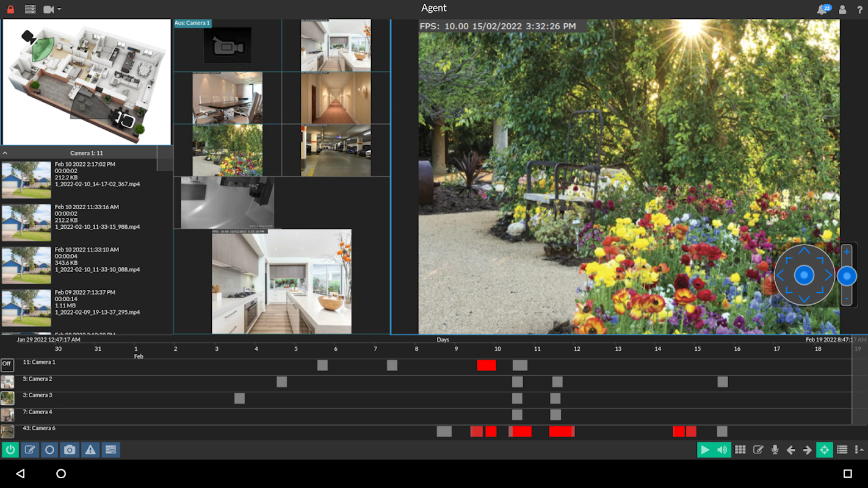
Task: Take a snapshot with the camera icon
Action: [x=70, y=450]
